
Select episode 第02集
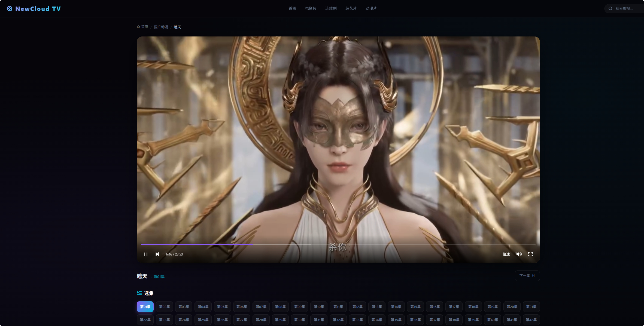tap(165, 307)
